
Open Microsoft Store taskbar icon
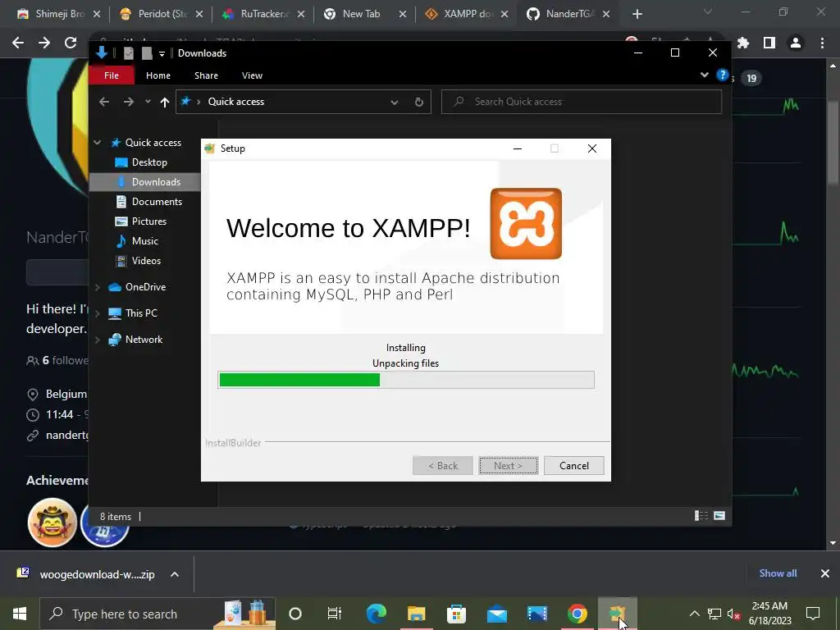pos(456,614)
